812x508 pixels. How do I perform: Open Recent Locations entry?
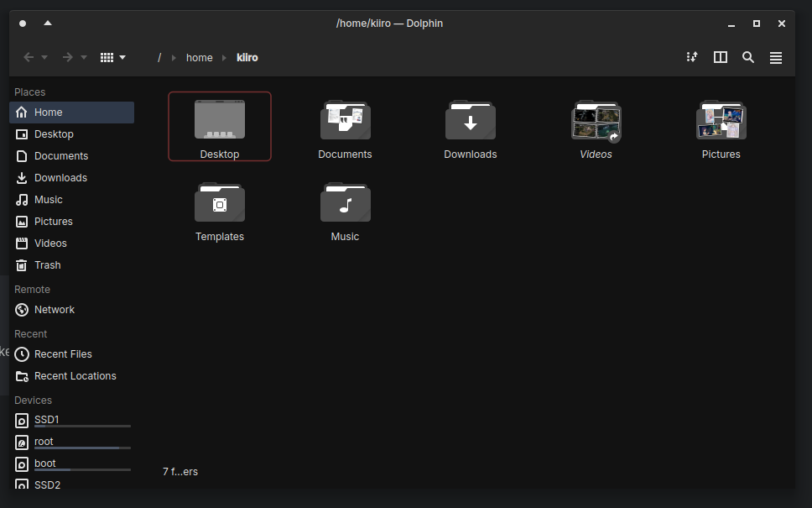(71, 376)
